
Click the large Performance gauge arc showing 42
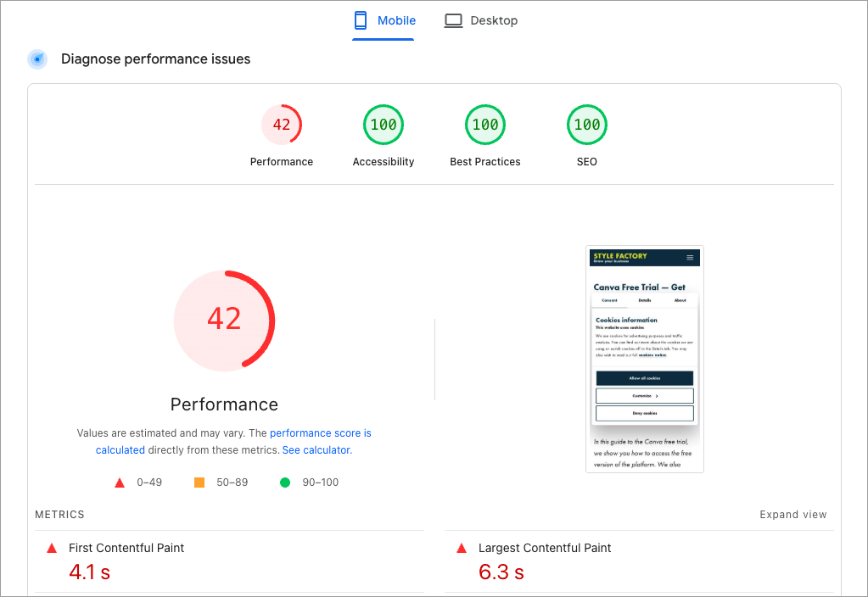point(224,321)
